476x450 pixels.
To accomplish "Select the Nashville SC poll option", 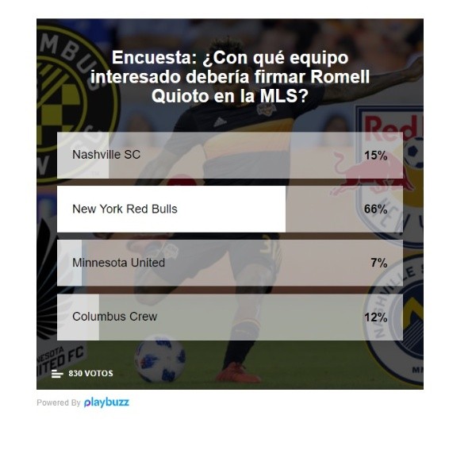I will 230,156.
